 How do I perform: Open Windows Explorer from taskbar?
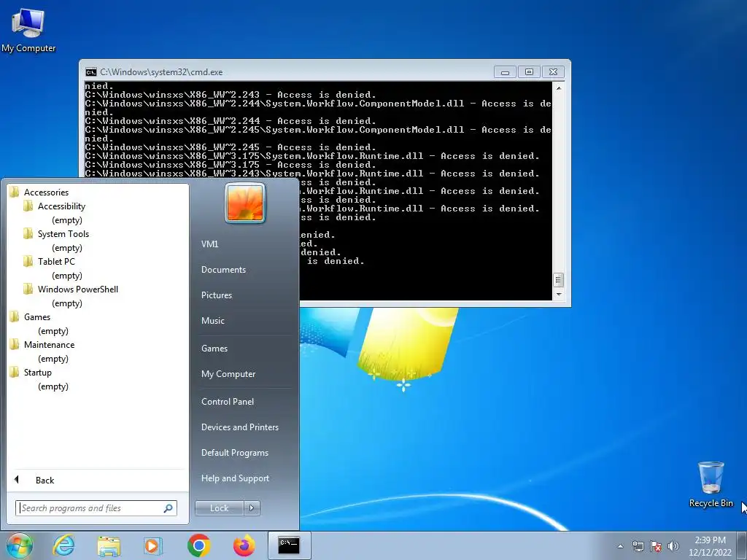109,545
